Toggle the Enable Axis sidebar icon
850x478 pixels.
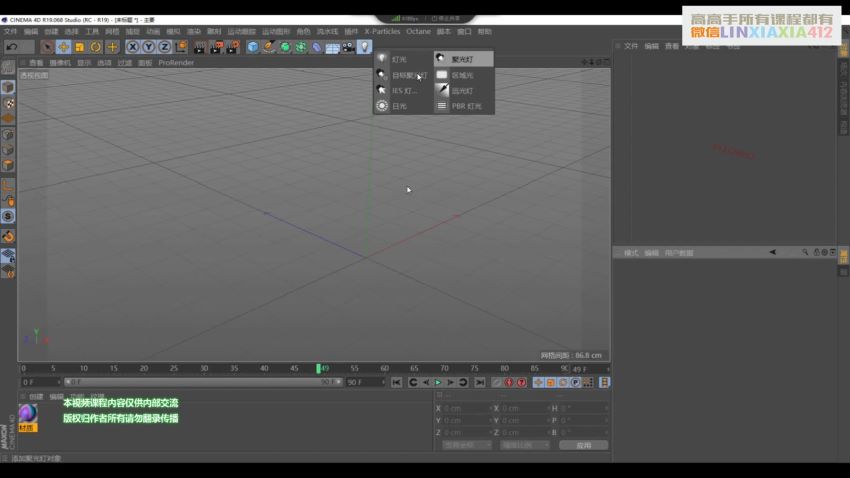click(8, 186)
